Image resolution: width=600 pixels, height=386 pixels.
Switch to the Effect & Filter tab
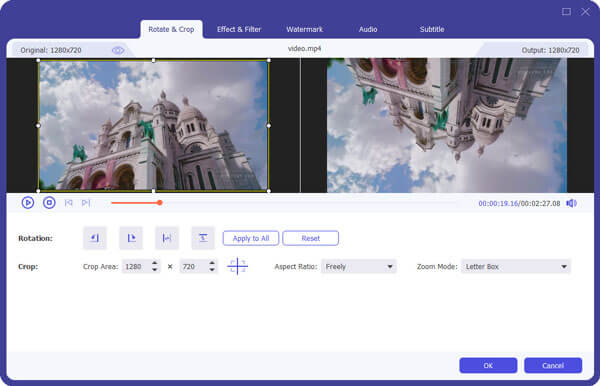coord(239,29)
